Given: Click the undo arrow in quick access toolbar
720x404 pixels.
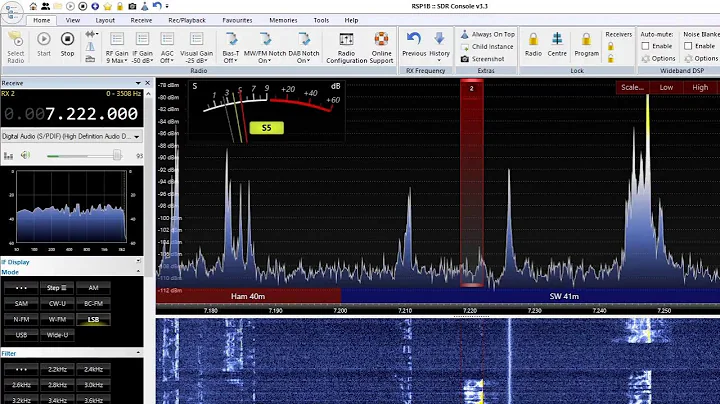Looking at the screenshot, I should click(x=157, y=6).
